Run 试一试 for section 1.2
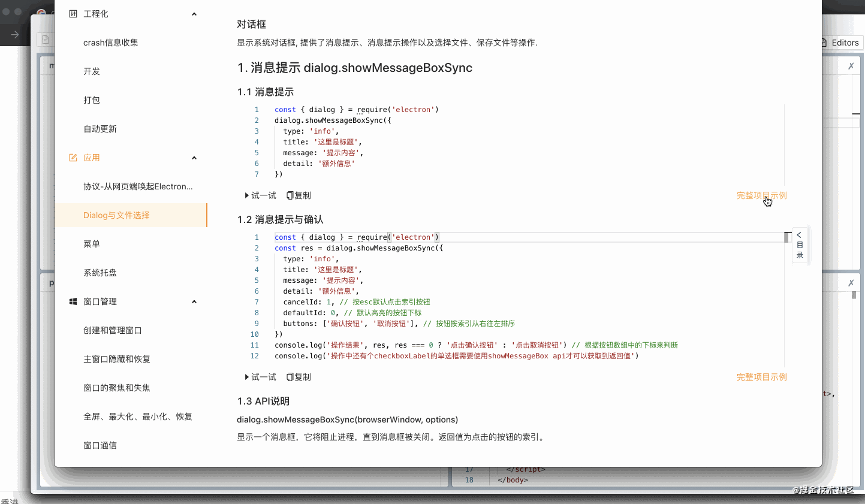Screen dimensions: 865x504 click(261, 377)
